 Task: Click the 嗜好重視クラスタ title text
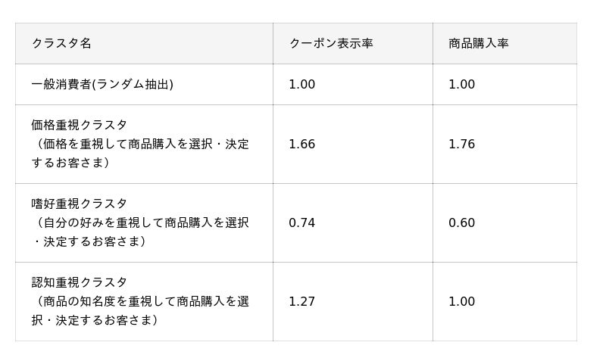coord(79,204)
